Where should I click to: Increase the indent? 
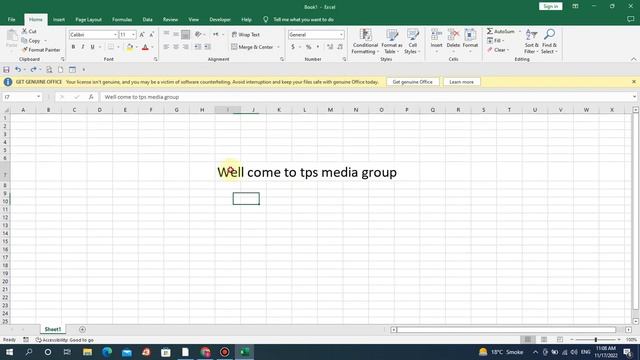tap(207, 47)
